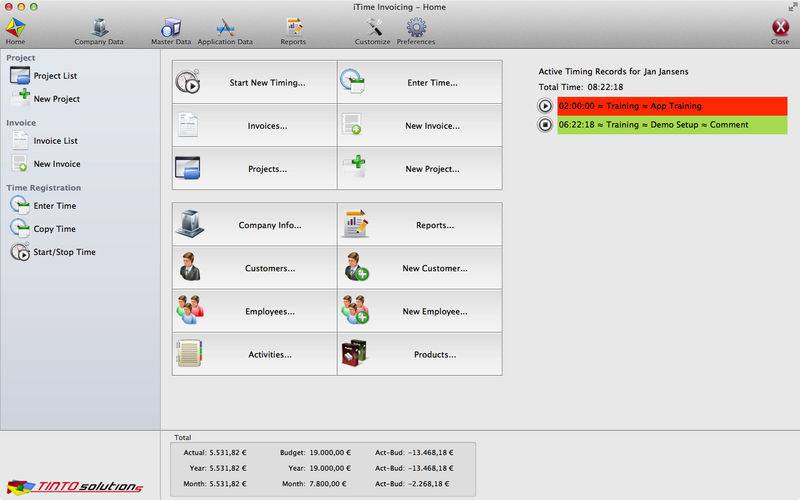Click New Invoice... grid button
Image resolution: width=800 pixels, height=500 pixels.
click(x=420, y=126)
